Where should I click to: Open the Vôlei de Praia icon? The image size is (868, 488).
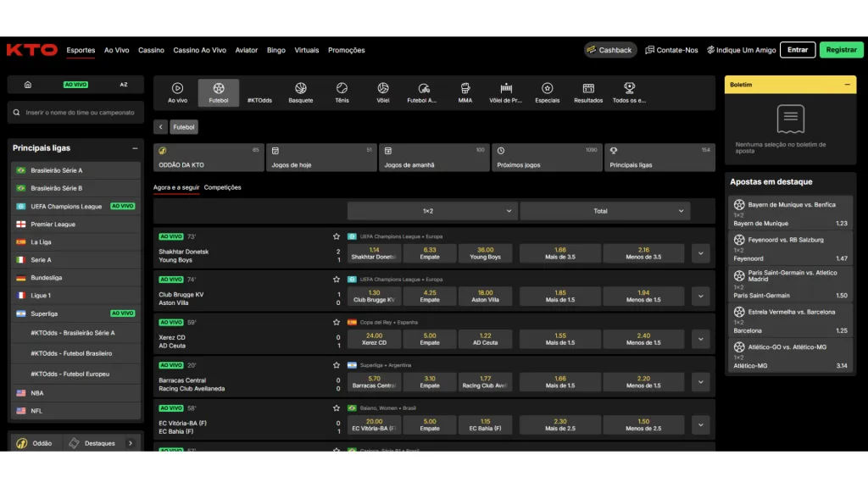506,92
